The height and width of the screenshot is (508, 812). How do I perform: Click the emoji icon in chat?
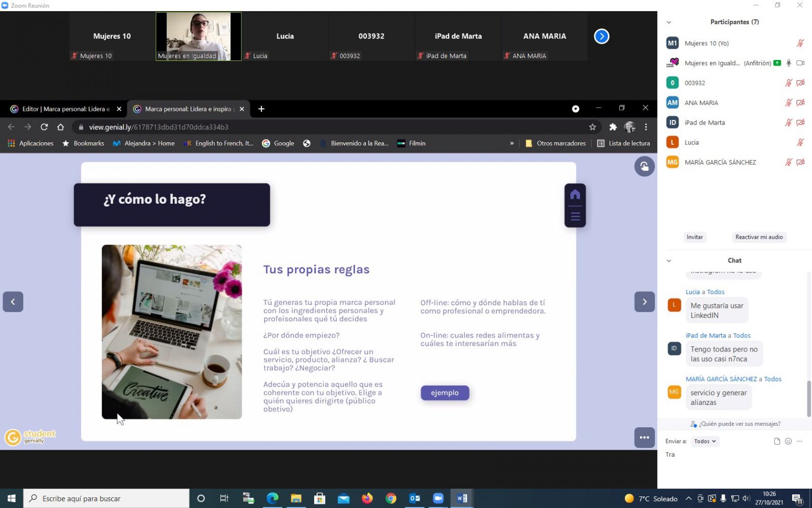click(x=788, y=441)
